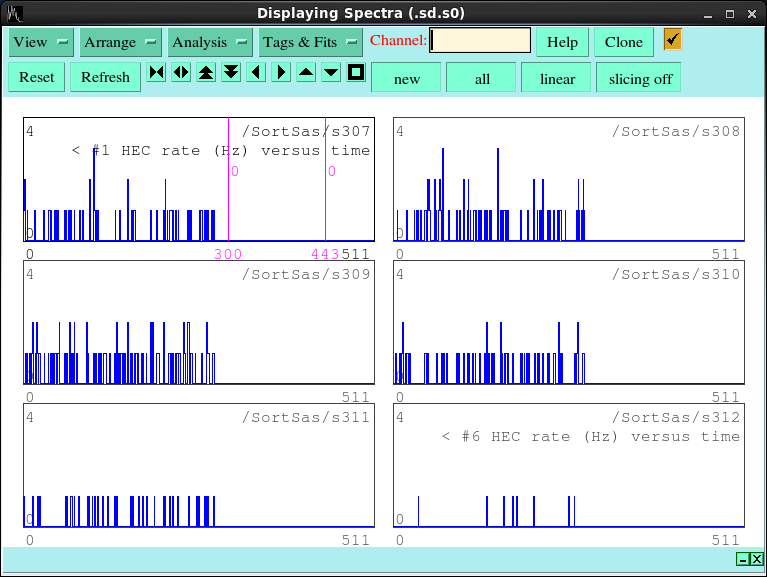
Task: Select the /SortSas/s310 spectrum plot
Action: (x=568, y=324)
